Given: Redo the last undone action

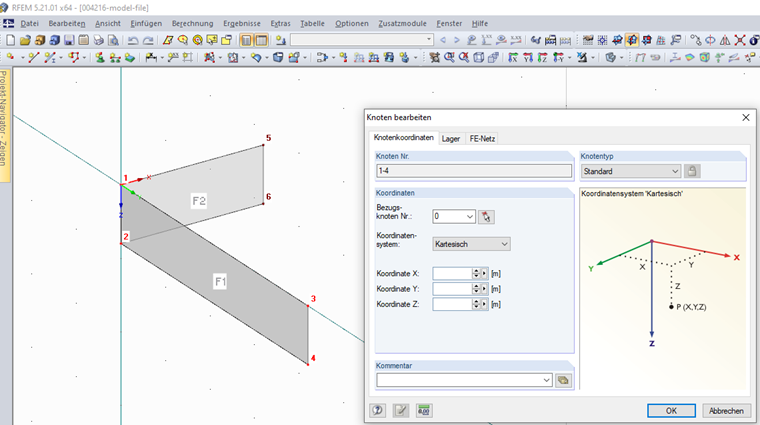Looking at the screenshot, I should [148, 40].
